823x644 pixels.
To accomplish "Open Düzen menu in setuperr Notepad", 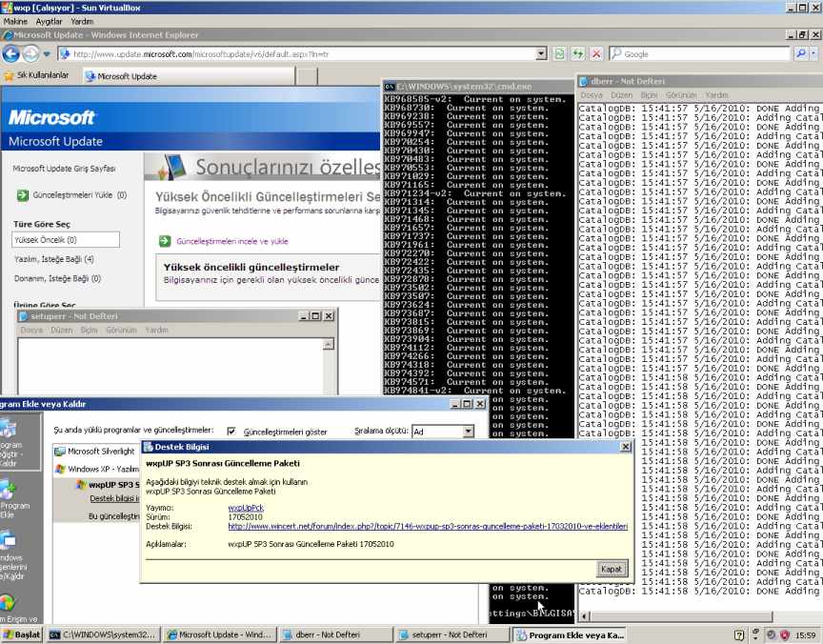I will pos(61,331).
